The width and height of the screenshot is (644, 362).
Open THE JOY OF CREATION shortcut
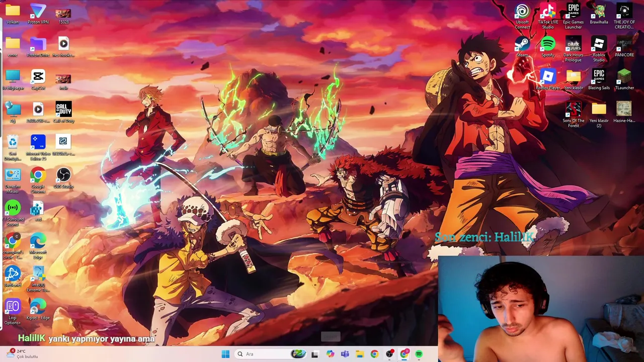point(624,16)
